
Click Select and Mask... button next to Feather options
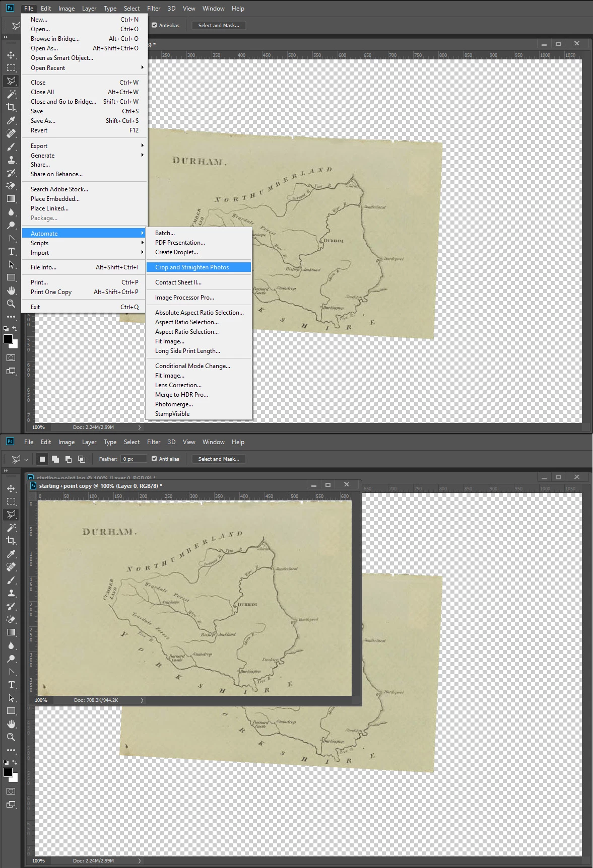pyautogui.click(x=219, y=459)
